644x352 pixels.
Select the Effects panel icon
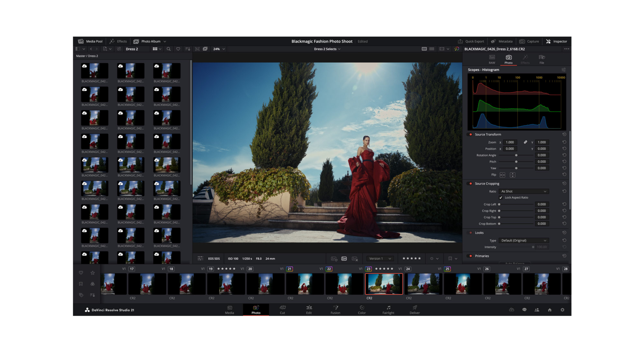pos(118,41)
